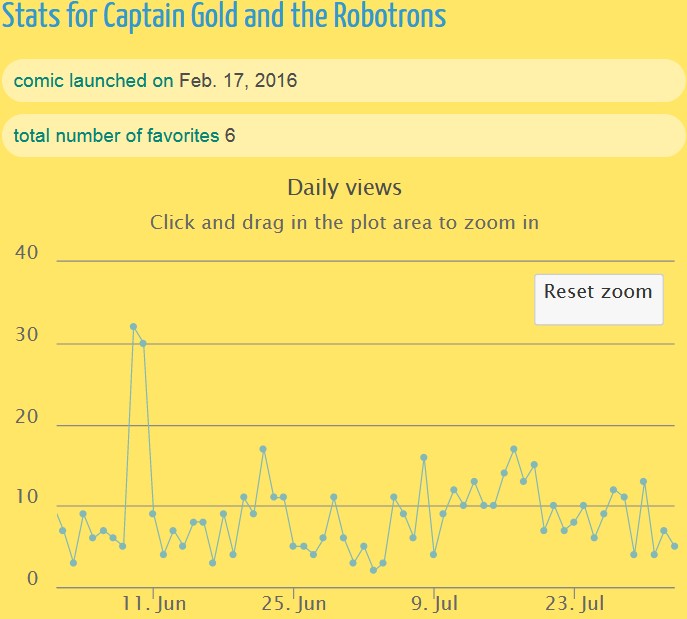Click the 10 y-axis label
The width and height of the screenshot is (687, 619).
[27, 499]
